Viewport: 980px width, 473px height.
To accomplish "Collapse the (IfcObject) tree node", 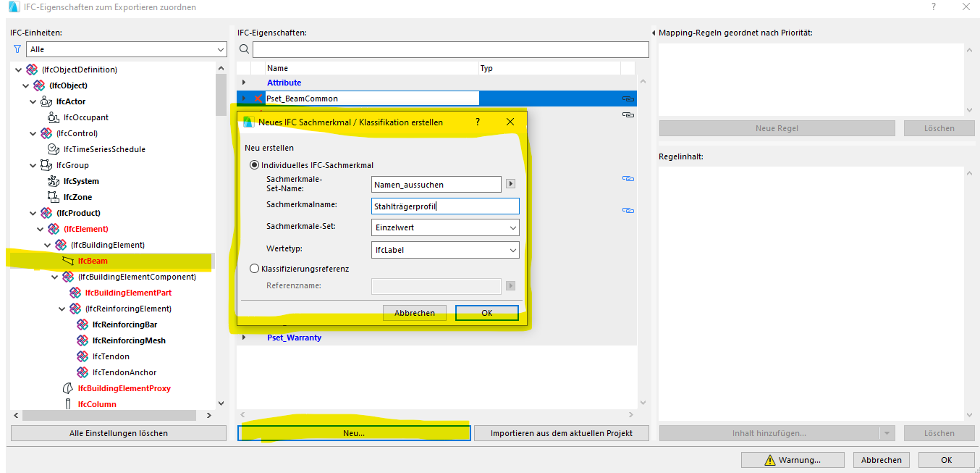I will pyautogui.click(x=26, y=85).
